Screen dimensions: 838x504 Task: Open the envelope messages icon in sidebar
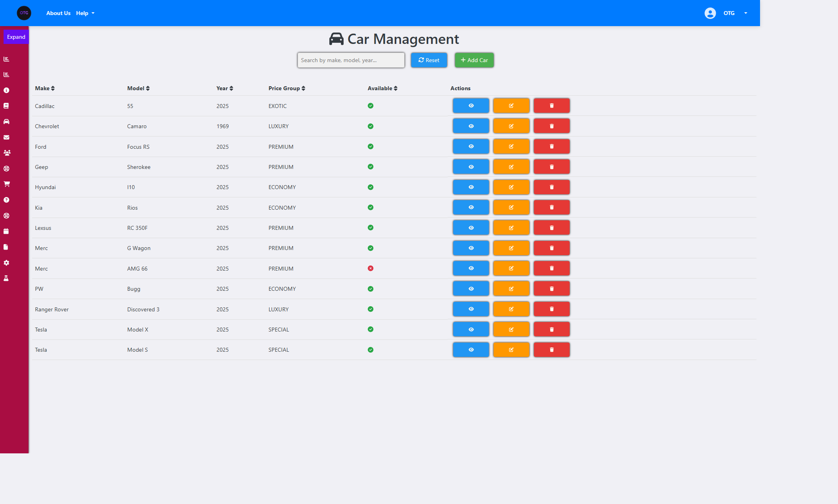click(x=6, y=137)
